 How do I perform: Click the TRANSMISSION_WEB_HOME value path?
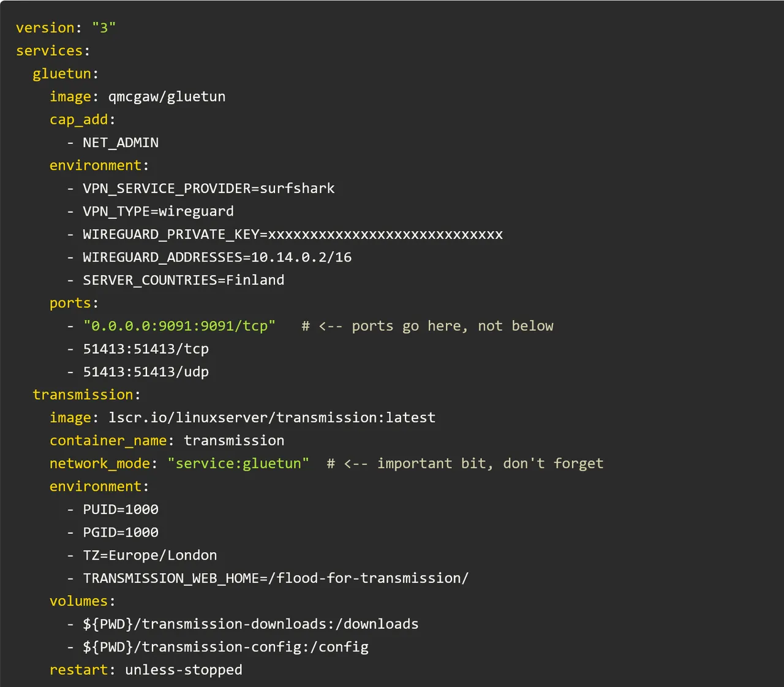point(276,577)
